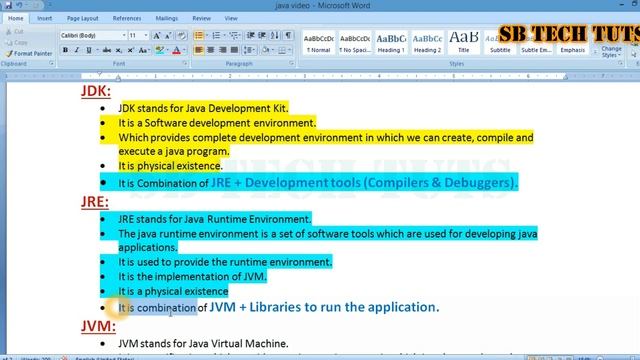Click the Grow Font icon
The width and height of the screenshot is (640, 360).
tap(157, 36)
